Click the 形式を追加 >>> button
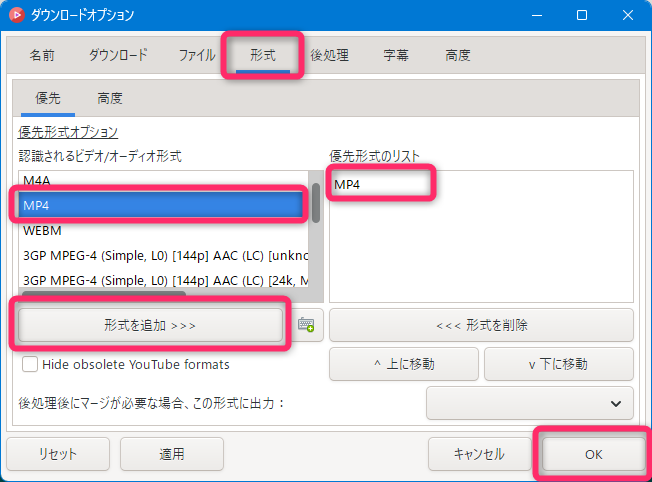652x482 pixels. pos(150,325)
